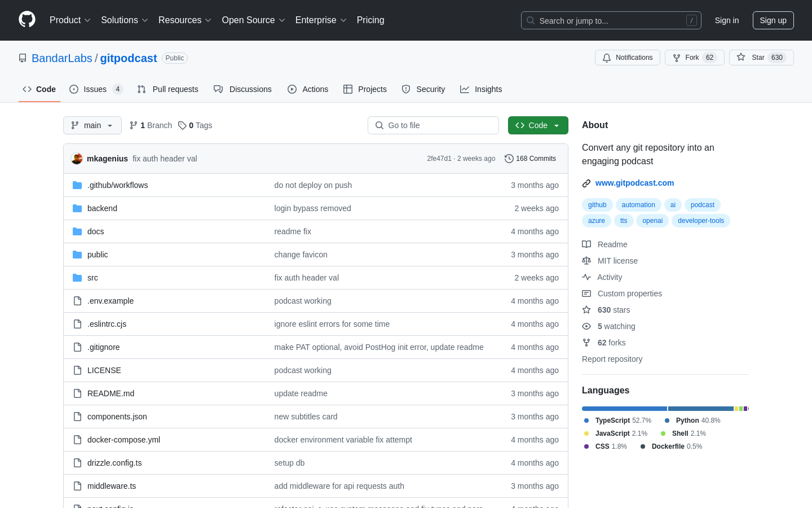
Task: Open the components.json file
Action: (117, 417)
